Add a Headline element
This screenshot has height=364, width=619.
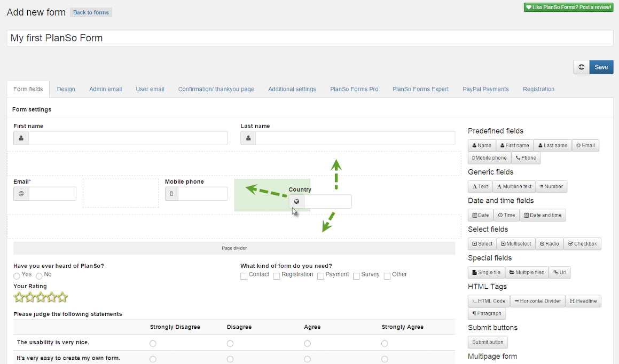pyautogui.click(x=583, y=301)
